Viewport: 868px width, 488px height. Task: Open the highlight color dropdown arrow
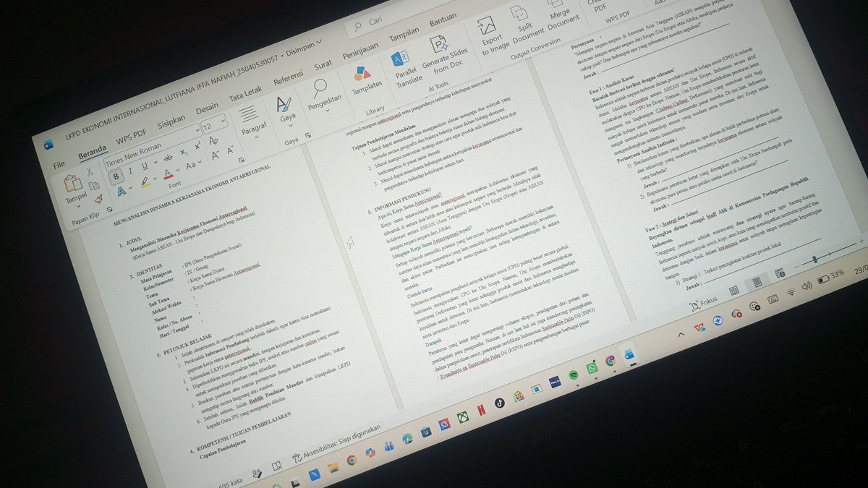[x=155, y=179]
